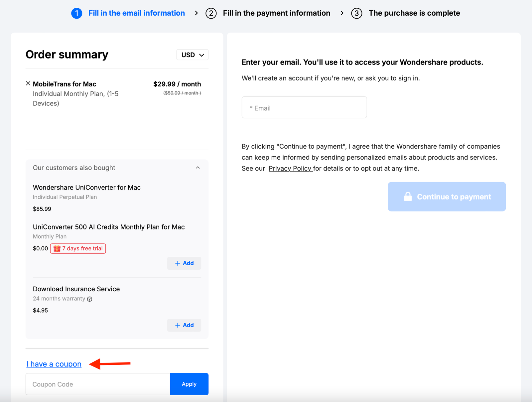Image resolution: width=532 pixels, height=402 pixels.
Task: Add UniConverter 500 AI Credits plan
Action: coord(184,263)
